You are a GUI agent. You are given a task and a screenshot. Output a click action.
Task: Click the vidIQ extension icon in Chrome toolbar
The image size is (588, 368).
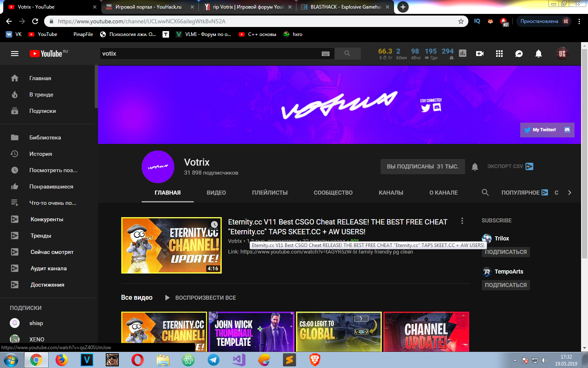coord(477,21)
